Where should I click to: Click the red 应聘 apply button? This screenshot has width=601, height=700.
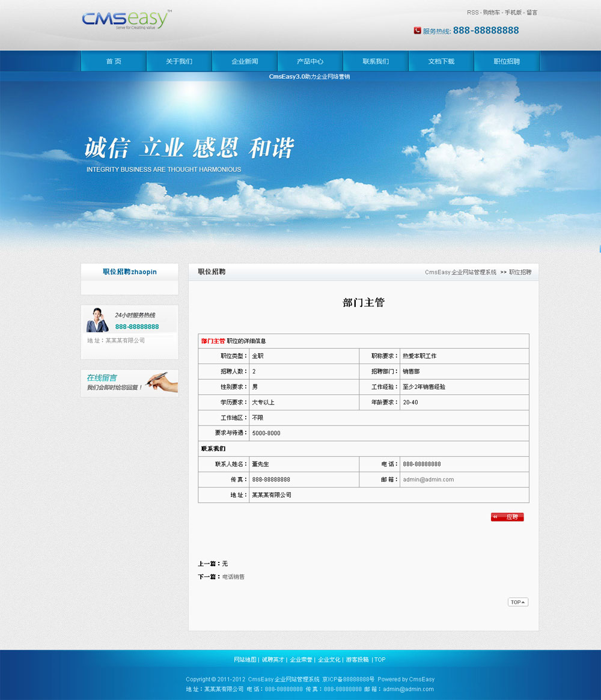(x=507, y=517)
